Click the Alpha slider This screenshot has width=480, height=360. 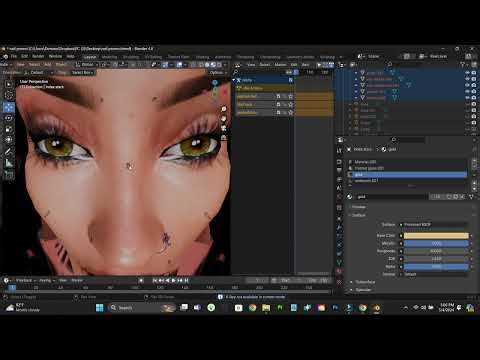pyautogui.click(x=436, y=267)
